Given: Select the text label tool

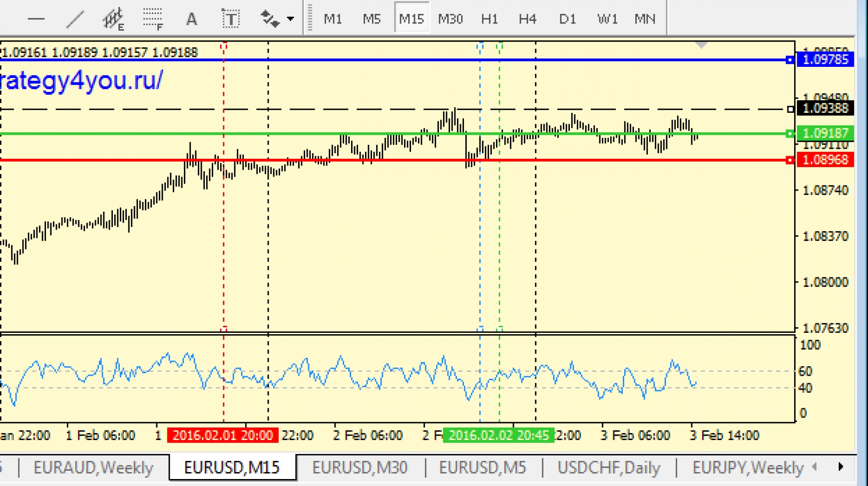Looking at the screenshot, I should [230, 19].
